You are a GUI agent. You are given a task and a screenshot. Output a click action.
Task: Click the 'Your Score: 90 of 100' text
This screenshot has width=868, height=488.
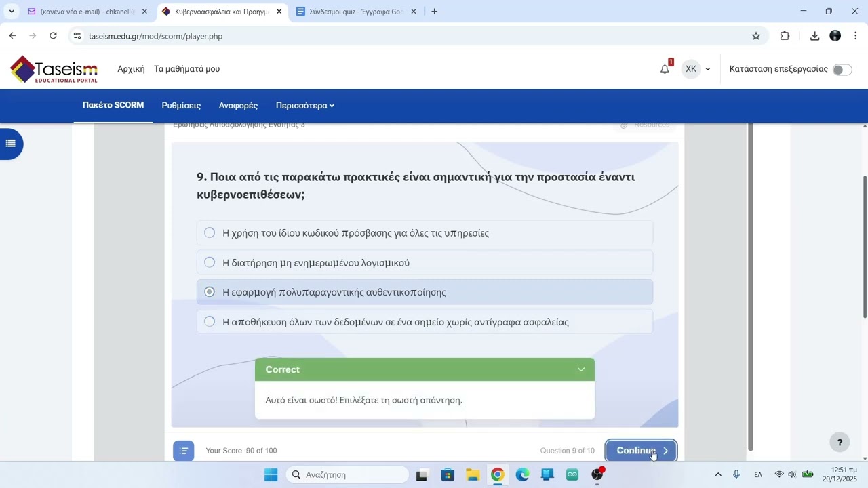[x=241, y=451]
